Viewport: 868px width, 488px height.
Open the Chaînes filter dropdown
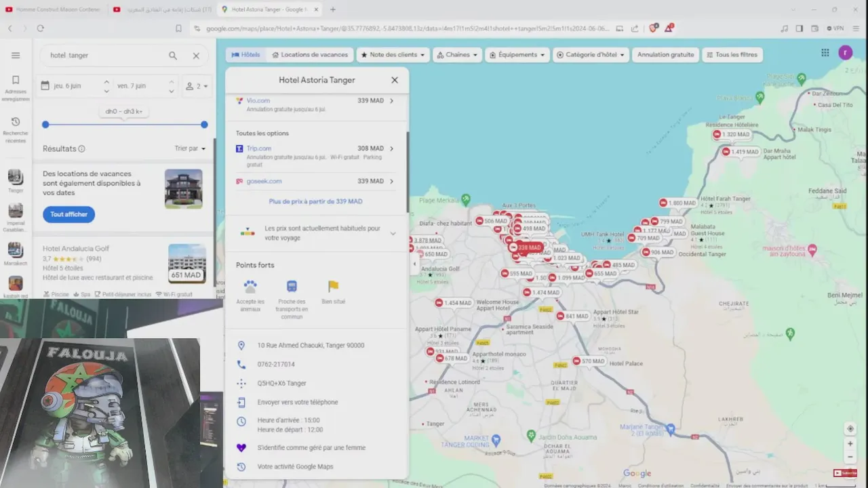click(x=458, y=55)
